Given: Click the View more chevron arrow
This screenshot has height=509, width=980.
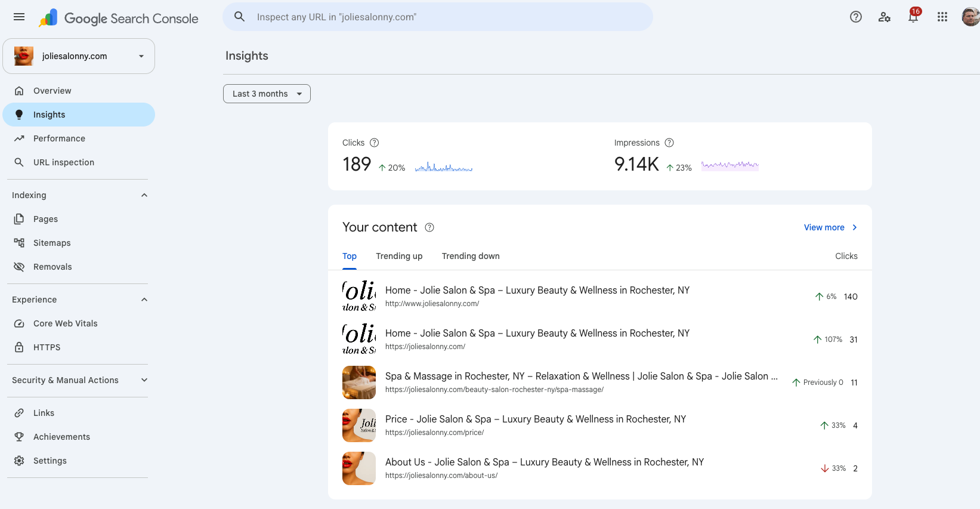Looking at the screenshot, I should (854, 227).
